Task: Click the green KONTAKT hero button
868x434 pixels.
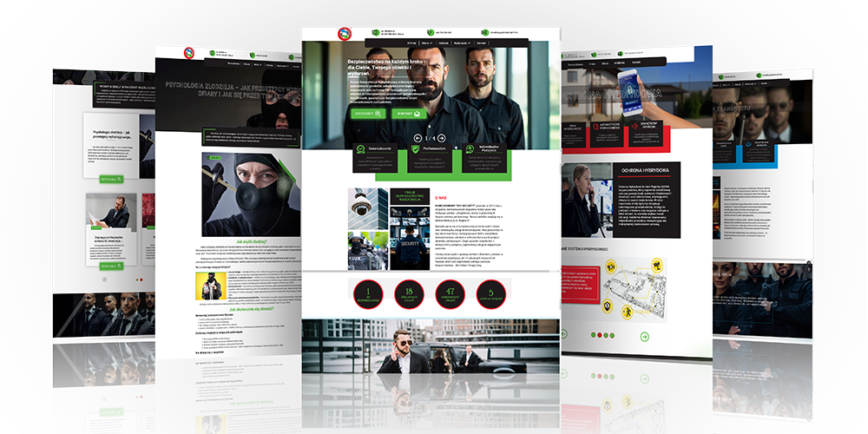Action: pyautogui.click(x=408, y=113)
